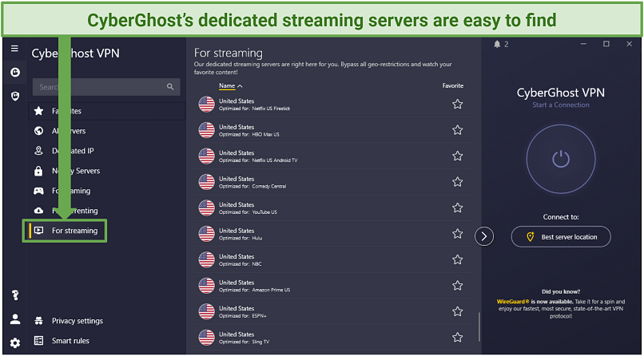Click the Smart rules list icon
Viewport: 644px width, 356px height.
pyautogui.click(x=38, y=340)
